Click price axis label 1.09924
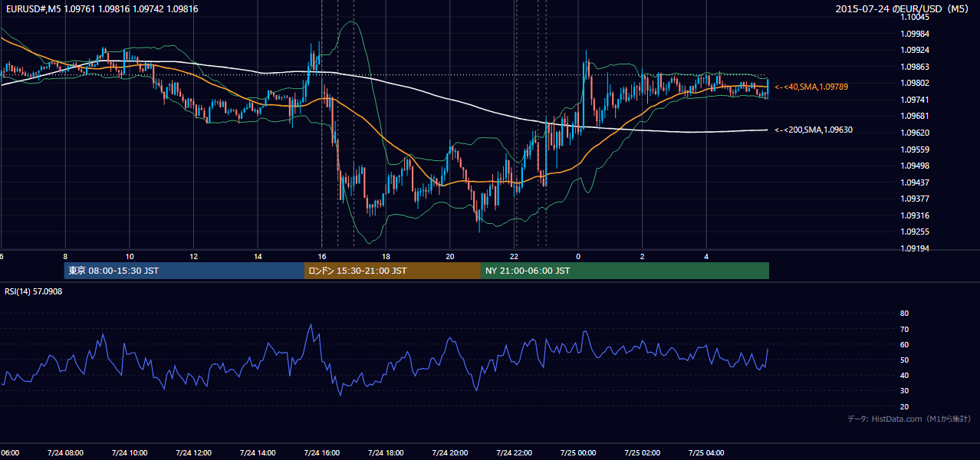This screenshot has width=980, height=460. 915,51
